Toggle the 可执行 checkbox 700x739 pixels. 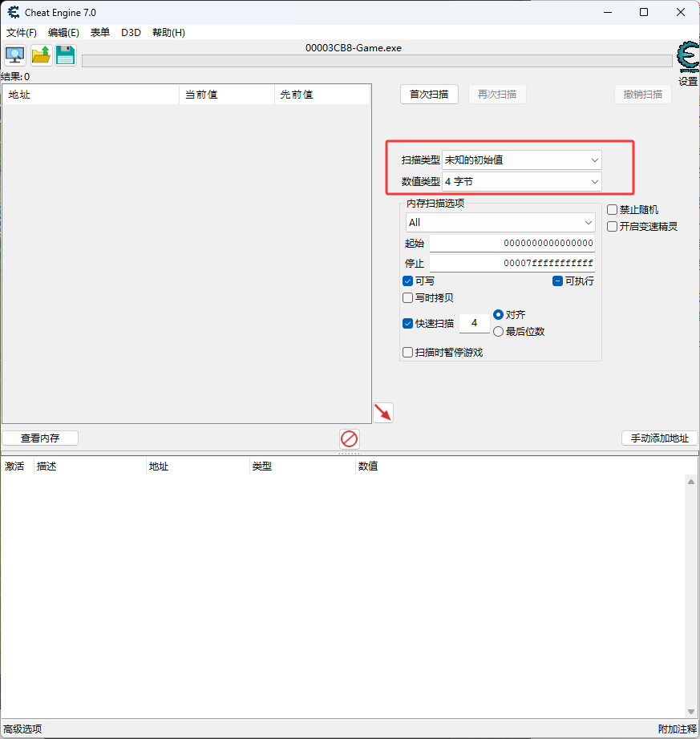[x=557, y=281]
